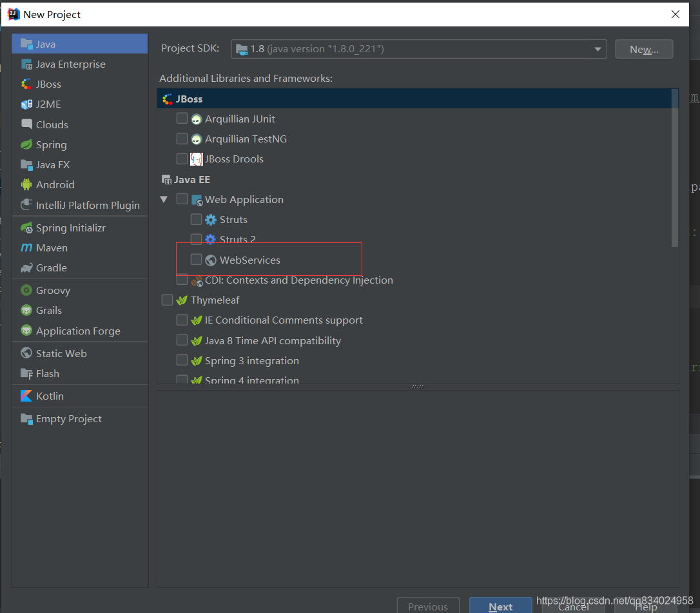This screenshot has width=700, height=613.
Task: Click the Android robot icon
Action: [27, 184]
